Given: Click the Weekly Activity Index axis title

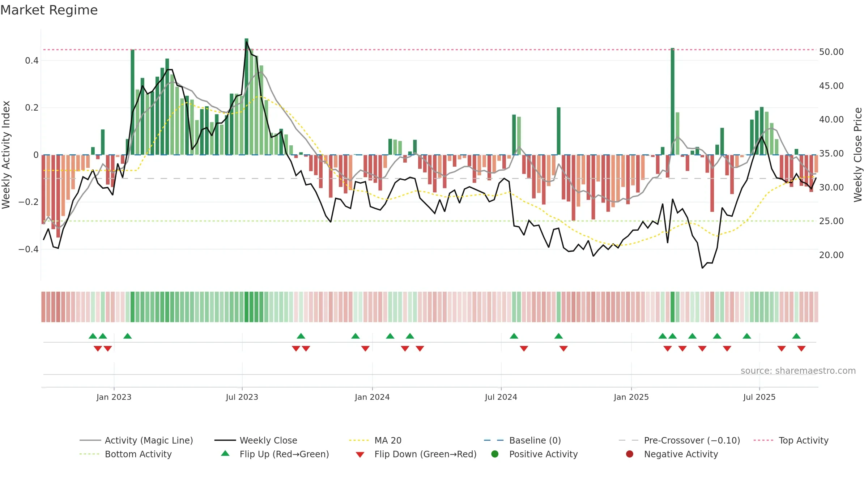Looking at the screenshot, I should (x=6, y=155).
